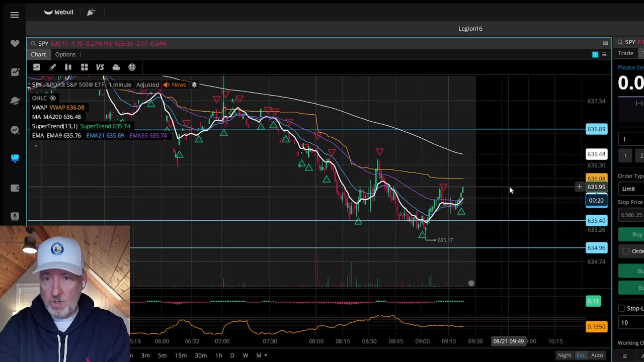Click the Auto scale button
The width and height of the screenshot is (644, 362).
[597, 355]
